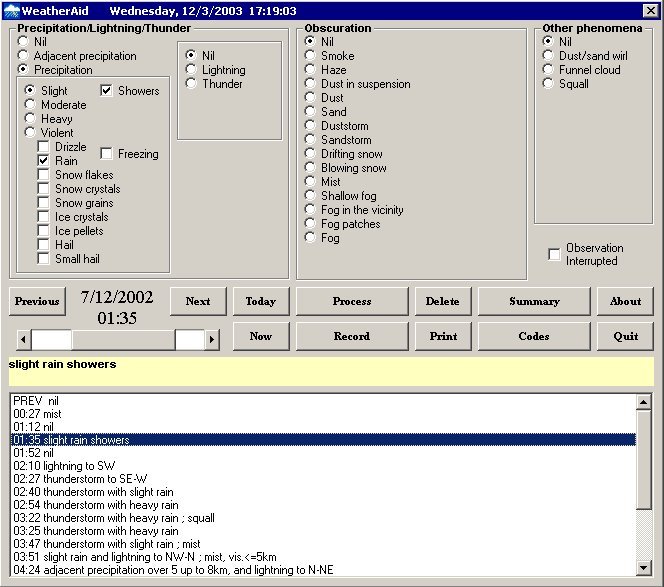The image size is (664, 587).
Task: Select Sandstorm obscuration
Action: pos(310,139)
